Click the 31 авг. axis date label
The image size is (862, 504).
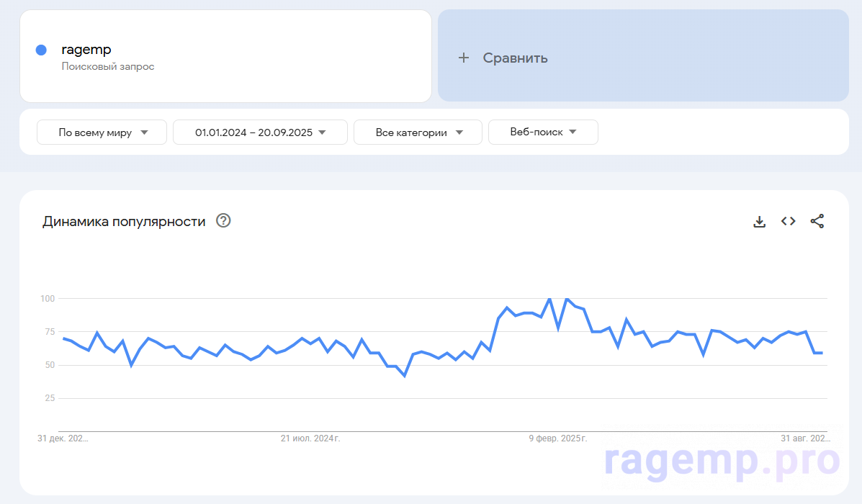[x=805, y=438]
